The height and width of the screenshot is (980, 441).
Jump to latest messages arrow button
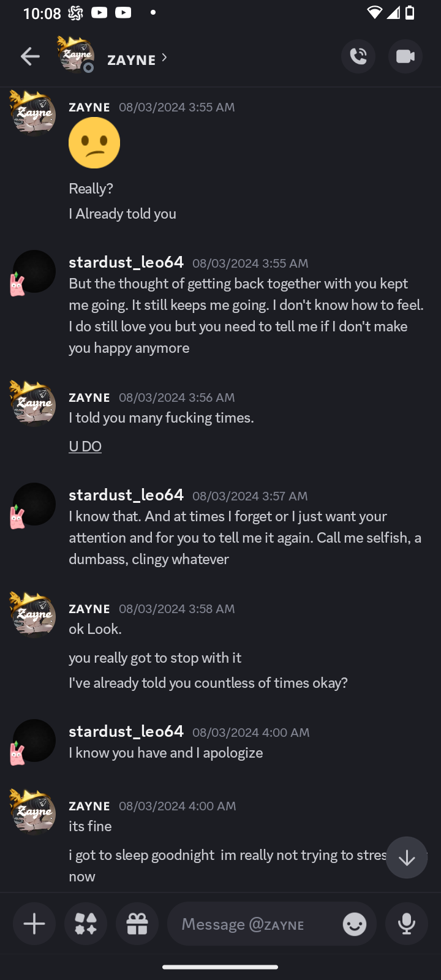pos(407,858)
